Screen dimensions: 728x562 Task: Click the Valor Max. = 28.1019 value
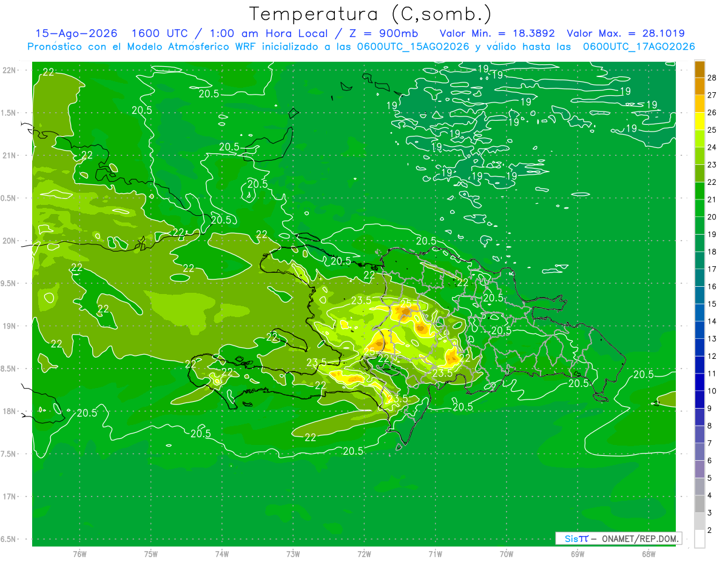(x=626, y=33)
